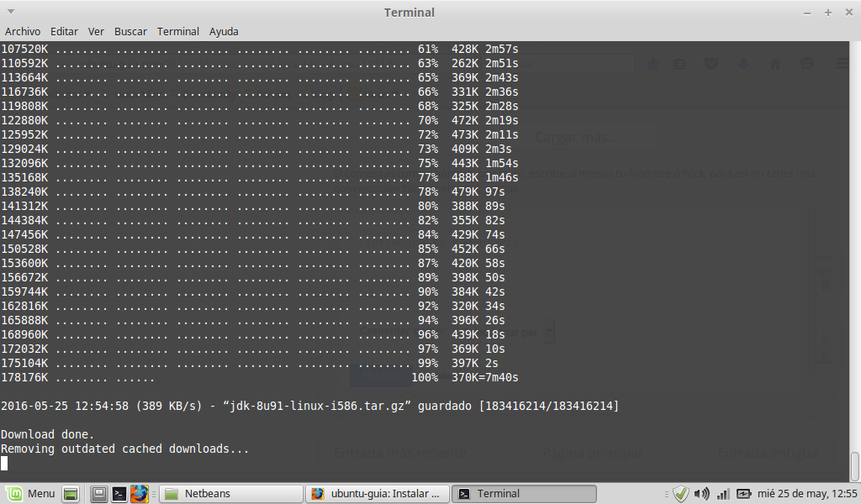This screenshot has width=861, height=504.
Task: Click the battery power tray icon
Action: coord(743,493)
